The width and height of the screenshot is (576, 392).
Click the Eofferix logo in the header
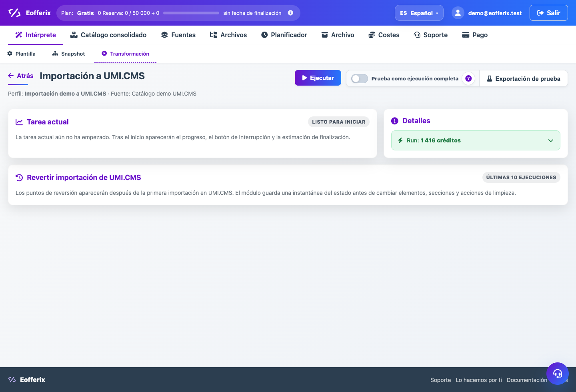point(30,13)
